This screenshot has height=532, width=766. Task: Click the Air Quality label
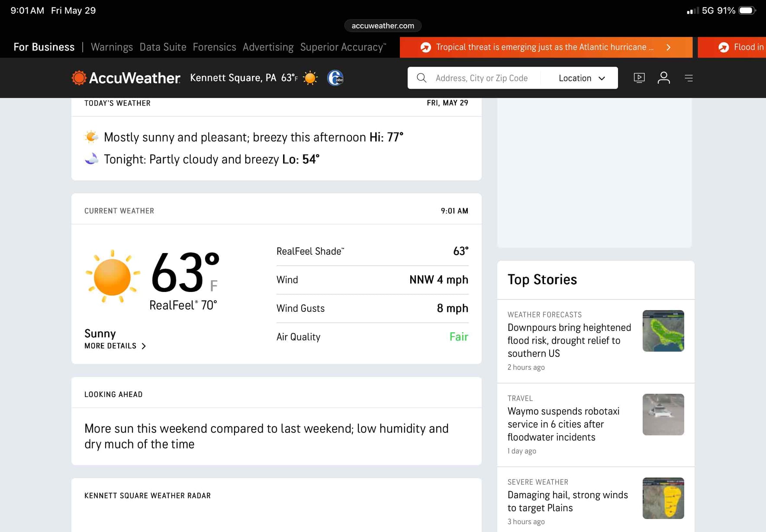pos(298,337)
